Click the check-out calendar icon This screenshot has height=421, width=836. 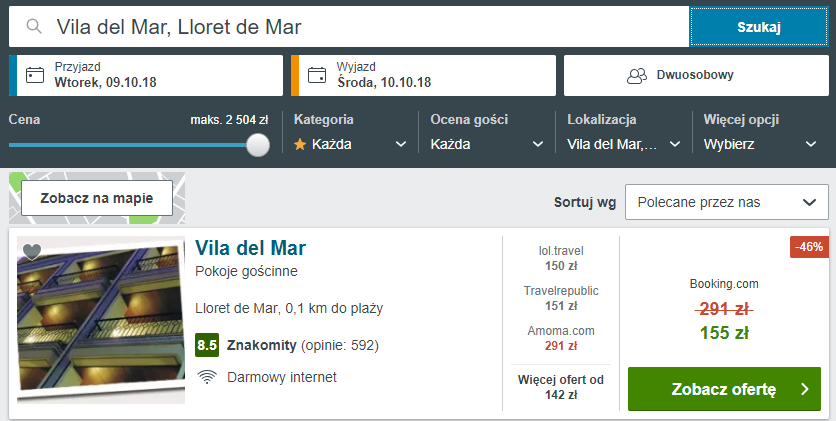click(x=318, y=75)
